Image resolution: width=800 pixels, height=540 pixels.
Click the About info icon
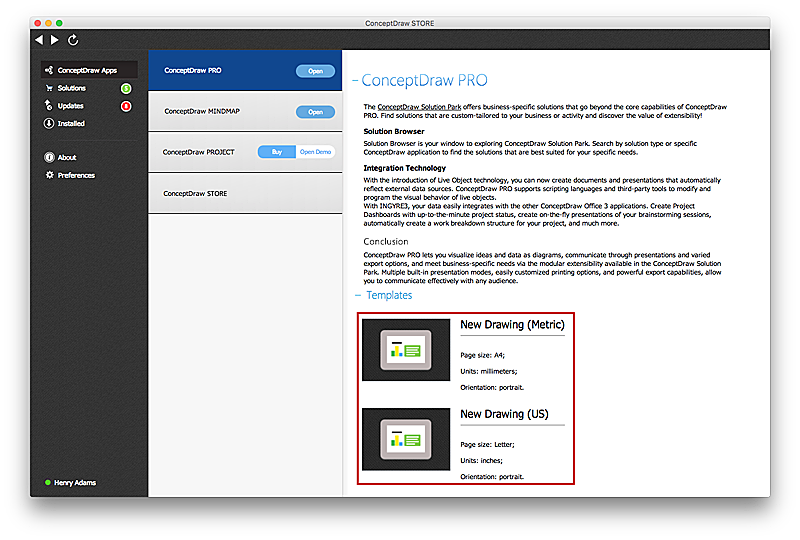click(x=49, y=157)
